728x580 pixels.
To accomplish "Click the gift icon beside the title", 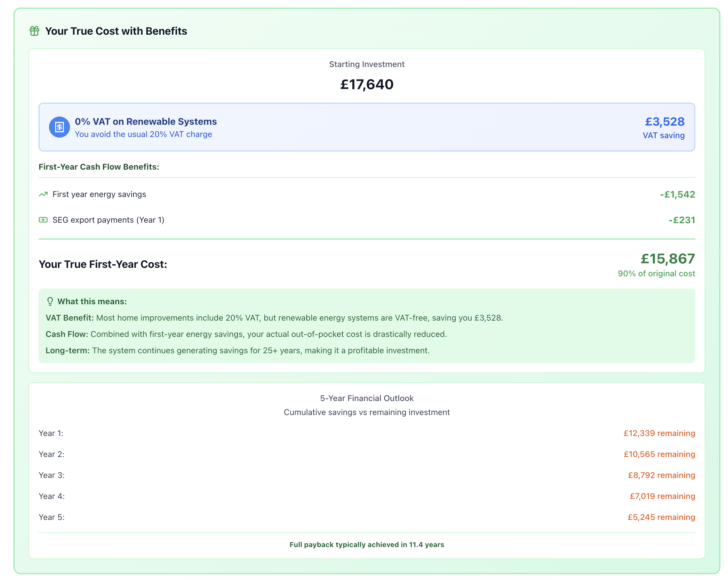I will [34, 31].
